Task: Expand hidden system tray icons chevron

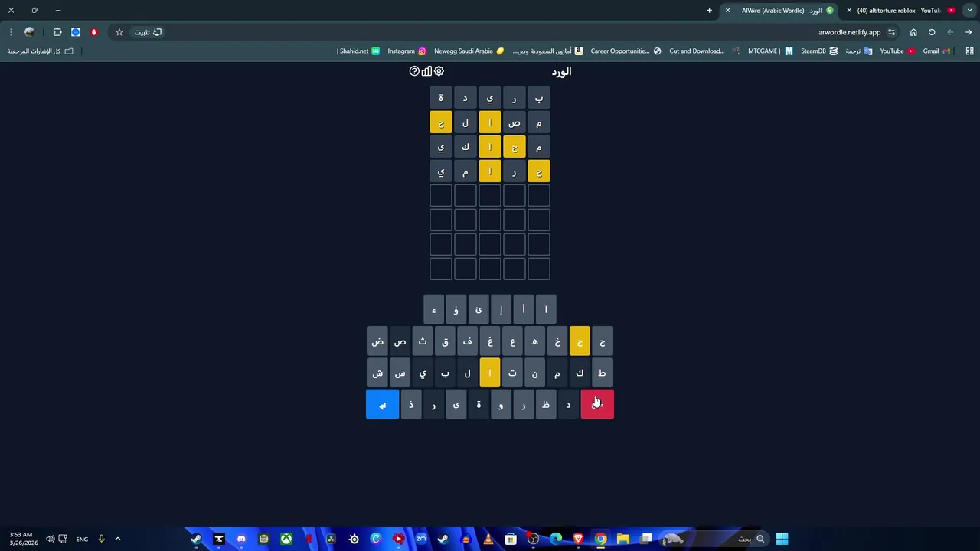Action: coord(118,539)
